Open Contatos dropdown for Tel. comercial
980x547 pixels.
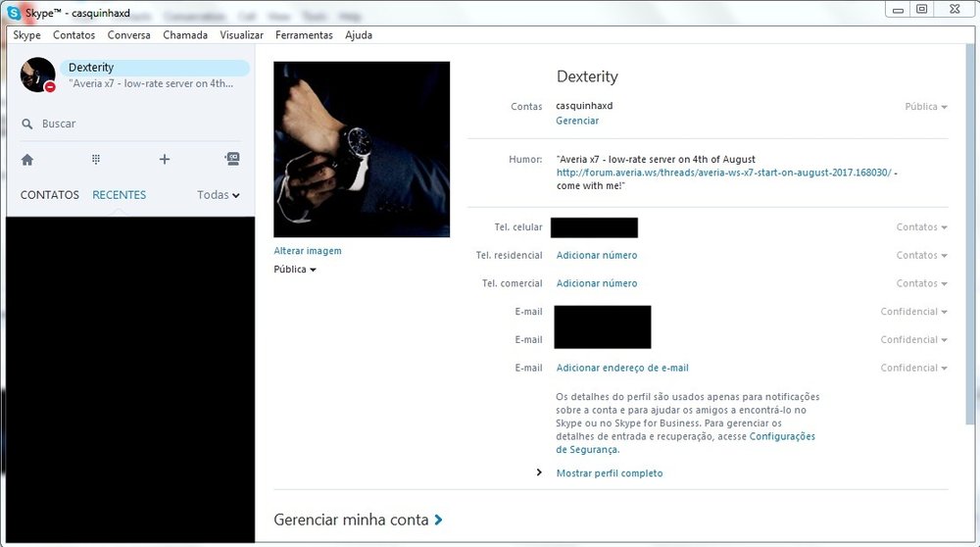921,284
